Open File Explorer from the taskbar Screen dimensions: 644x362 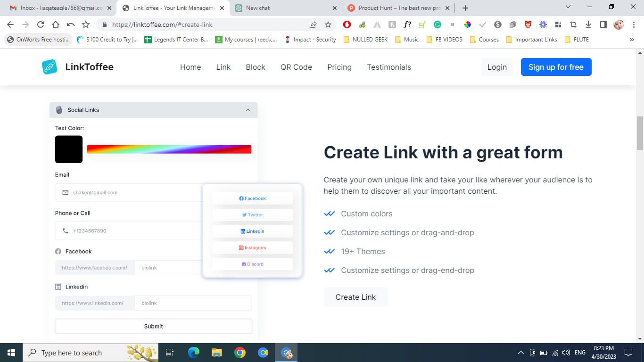point(216,353)
